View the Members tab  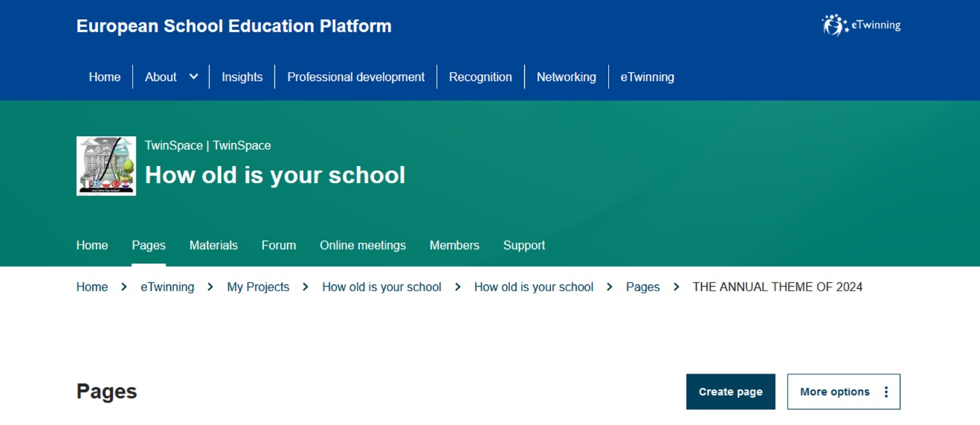(x=454, y=245)
